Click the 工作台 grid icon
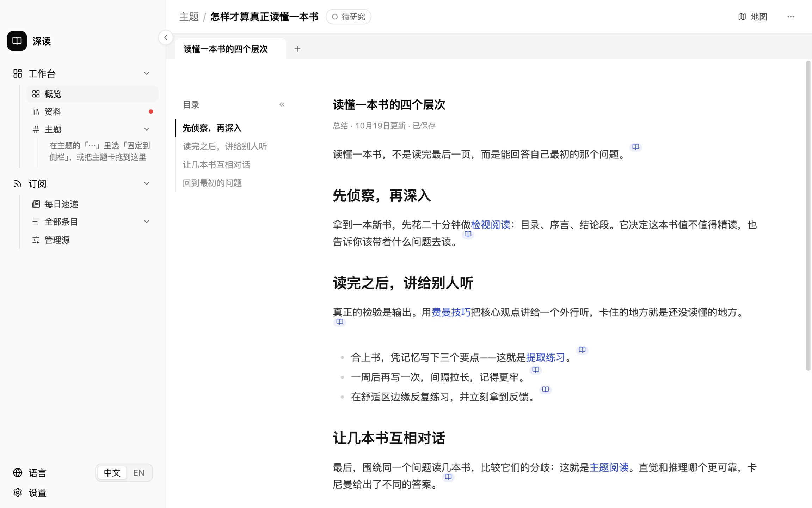Viewport: 812px width, 508px height. (18, 73)
